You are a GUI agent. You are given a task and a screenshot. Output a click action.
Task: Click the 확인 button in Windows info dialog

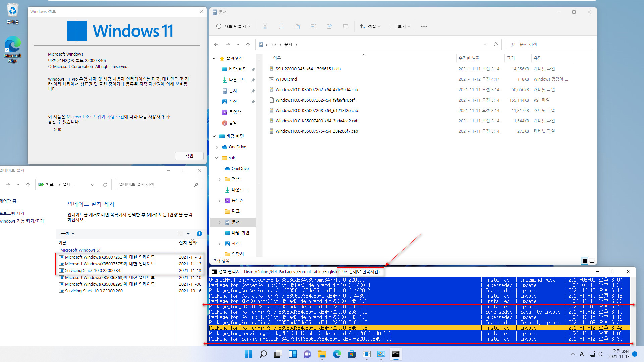tap(189, 156)
